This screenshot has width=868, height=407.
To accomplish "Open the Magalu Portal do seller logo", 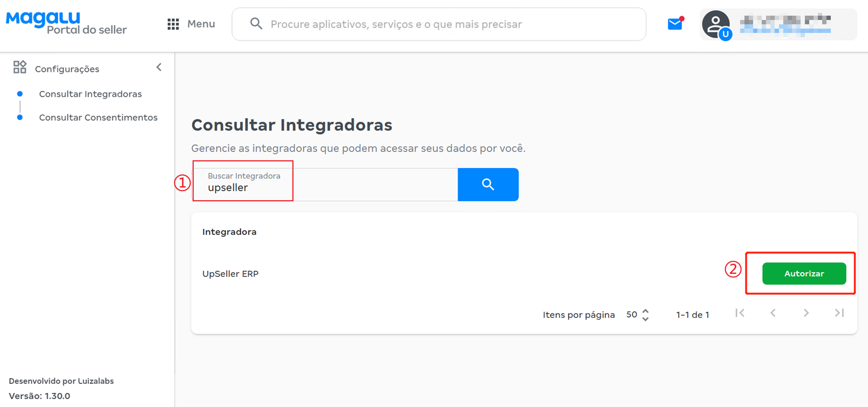I will pyautogui.click(x=66, y=23).
